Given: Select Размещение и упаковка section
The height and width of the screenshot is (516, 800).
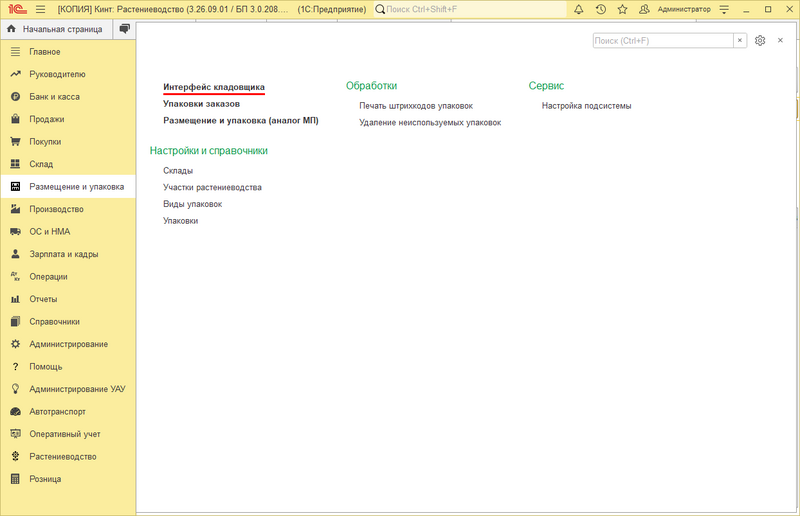Looking at the screenshot, I should (x=68, y=186).
